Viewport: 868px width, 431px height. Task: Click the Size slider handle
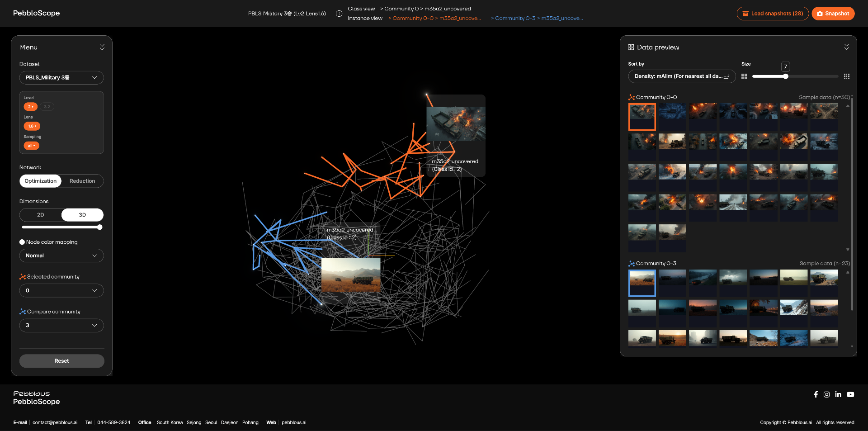click(x=785, y=76)
